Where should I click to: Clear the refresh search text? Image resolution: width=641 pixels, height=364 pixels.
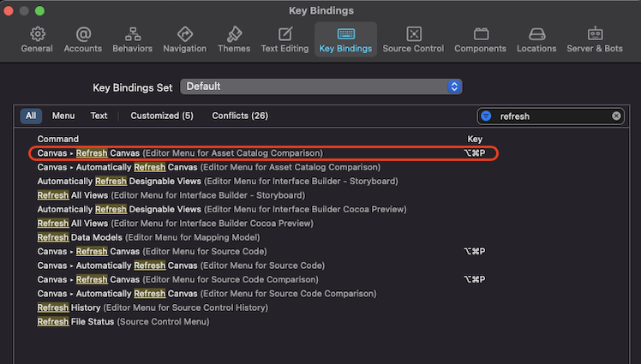coord(616,116)
